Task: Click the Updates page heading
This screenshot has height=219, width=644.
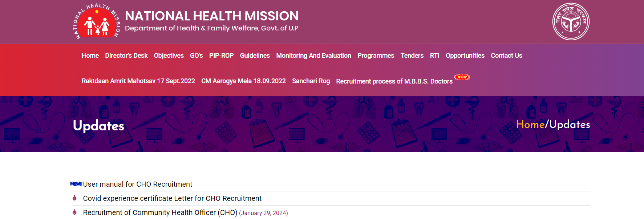Action: click(x=98, y=126)
